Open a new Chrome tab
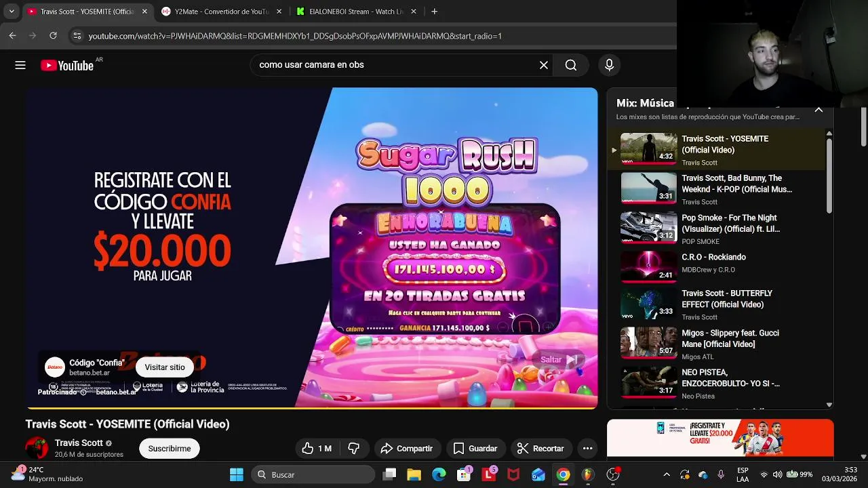868x488 pixels. pos(434,12)
